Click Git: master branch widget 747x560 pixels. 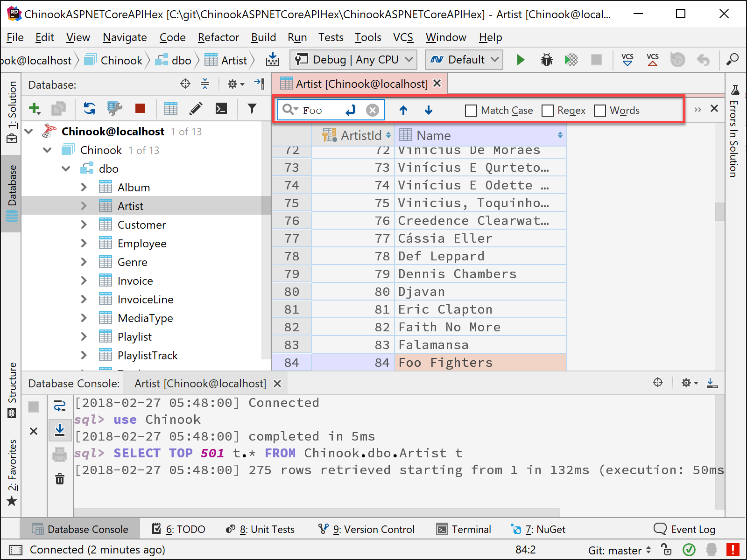coord(620,551)
